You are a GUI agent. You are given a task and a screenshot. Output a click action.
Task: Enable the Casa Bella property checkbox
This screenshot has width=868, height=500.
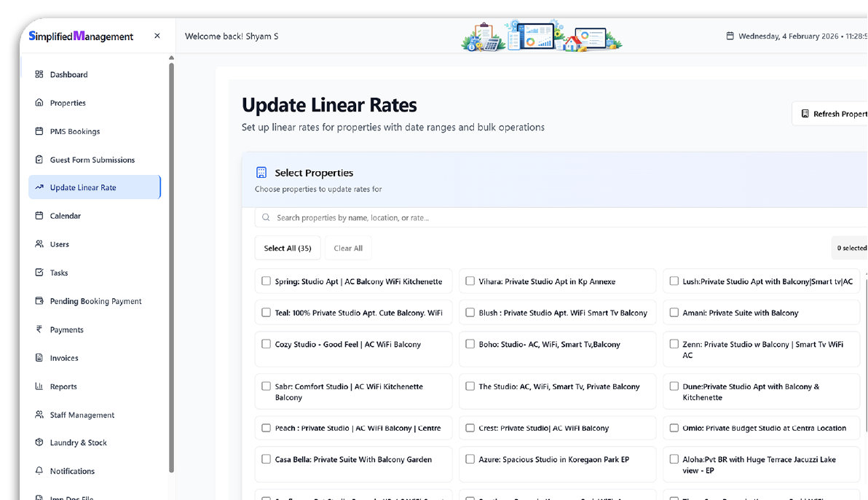click(266, 459)
